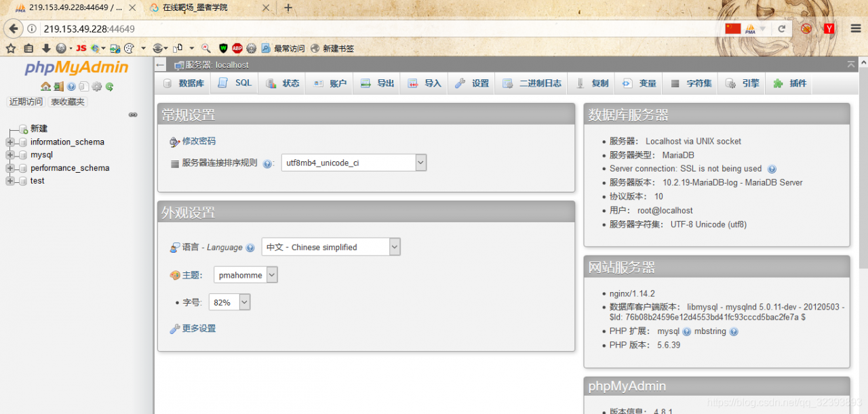This screenshot has height=414, width=868.
Task: Click the browser address bar URL field
Action: coord(380,28)
